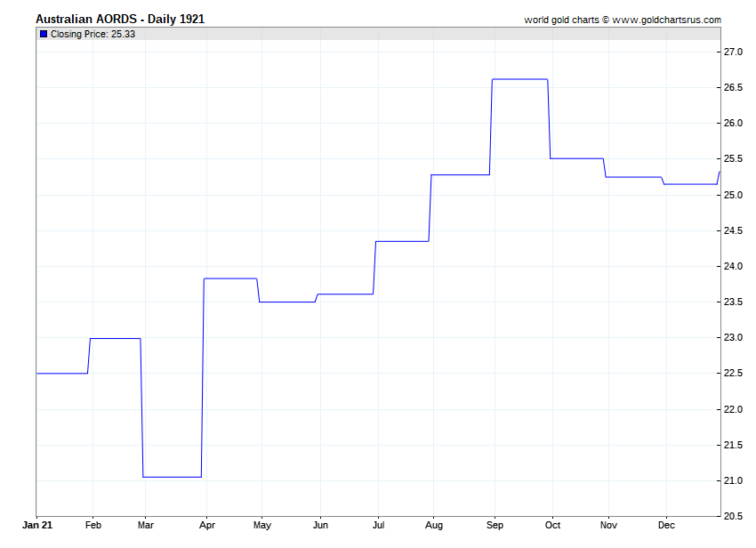Click the 20.5 y-axis value
This screenshot has width=756, height=548.
(733, 516)
